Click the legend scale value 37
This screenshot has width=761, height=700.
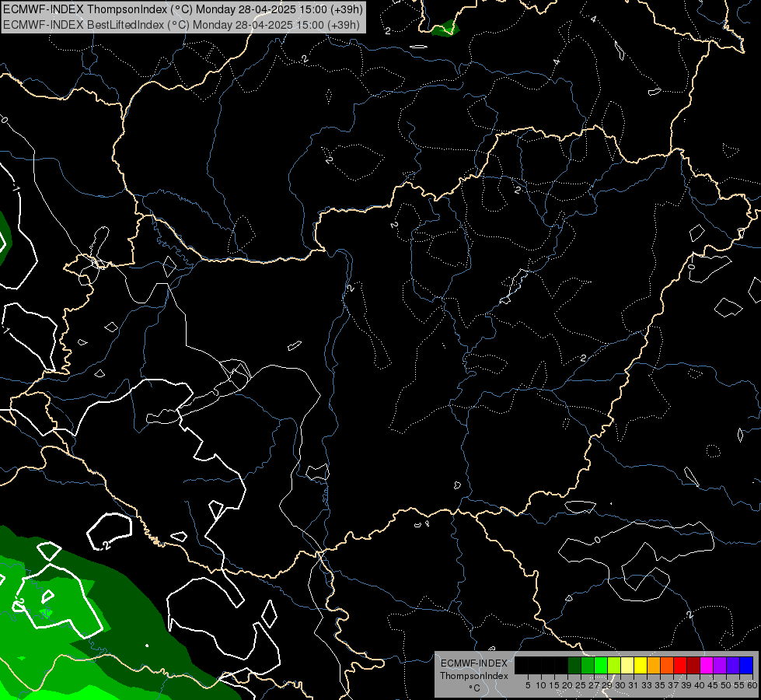tap(673, 685)
